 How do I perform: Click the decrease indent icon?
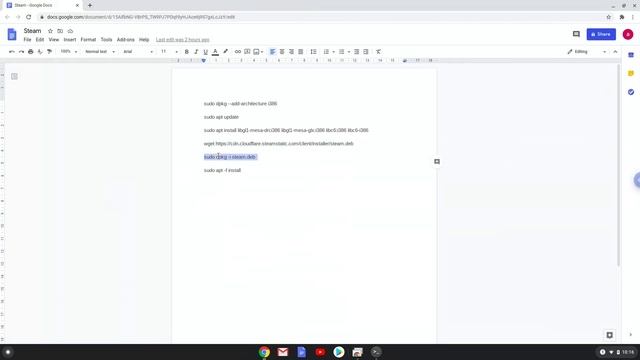[356, 52]
